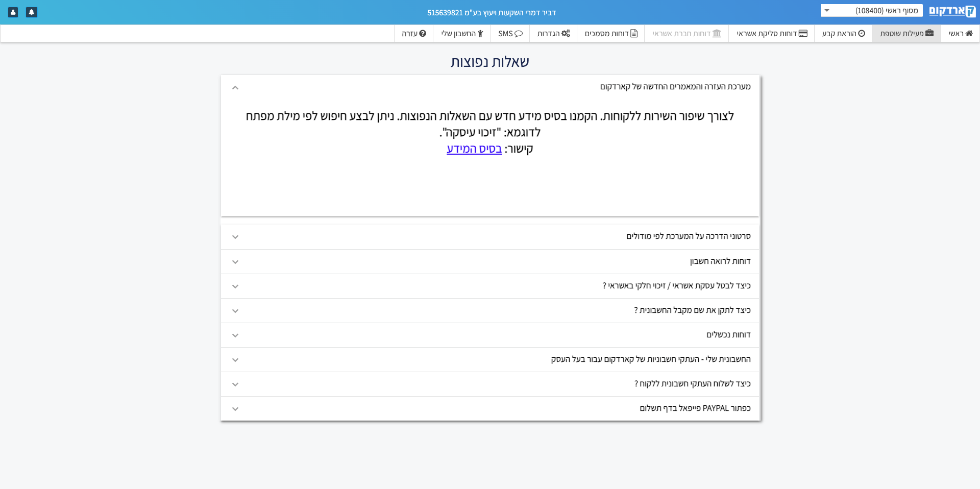
Task: Follow the בסיס המידע link
Action: tap(474, 149)
